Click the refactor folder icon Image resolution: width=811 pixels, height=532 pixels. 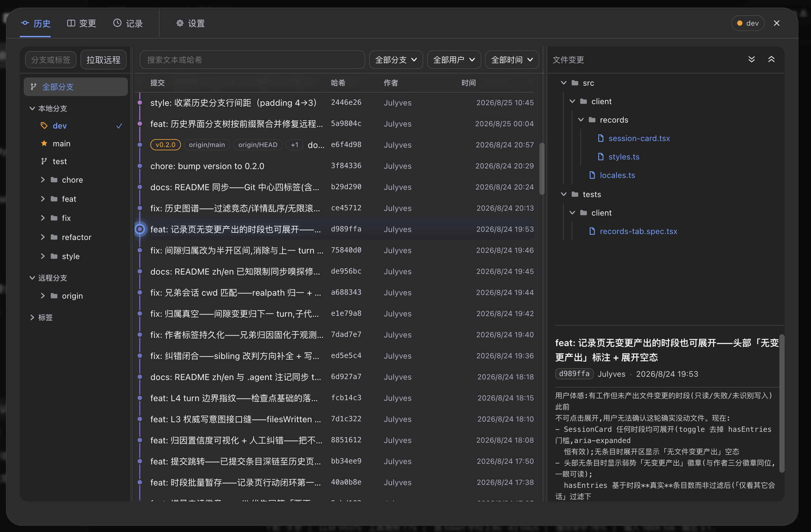pyautogui.click(x=54, y=237)
